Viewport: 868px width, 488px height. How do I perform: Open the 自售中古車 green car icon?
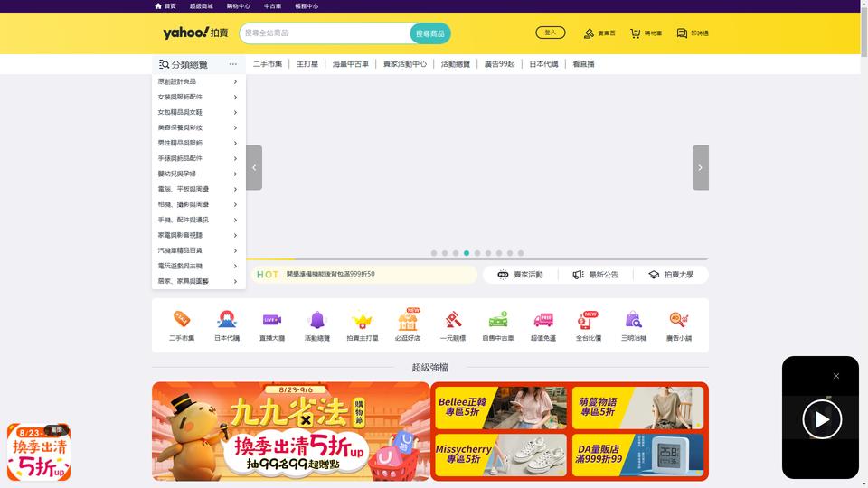tap(498, 319)
